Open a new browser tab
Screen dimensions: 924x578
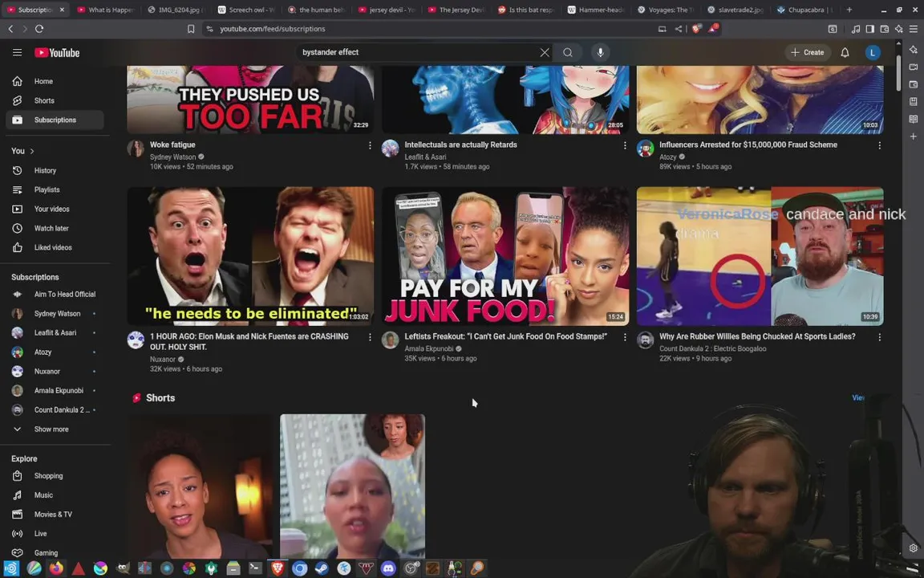(x=849, y=10)
